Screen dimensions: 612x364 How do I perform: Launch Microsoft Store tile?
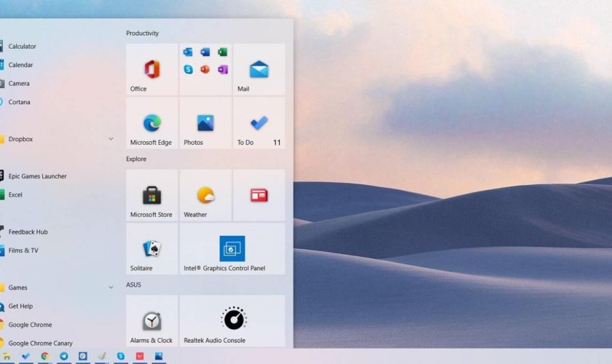point(152,195)
